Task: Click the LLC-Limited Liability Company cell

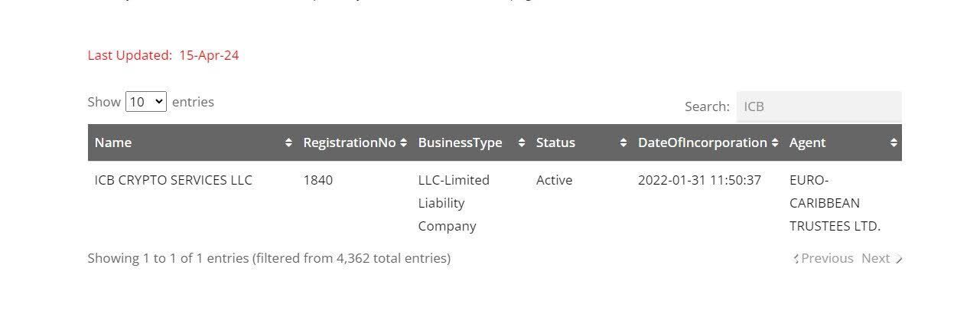Action: (454, 203)
